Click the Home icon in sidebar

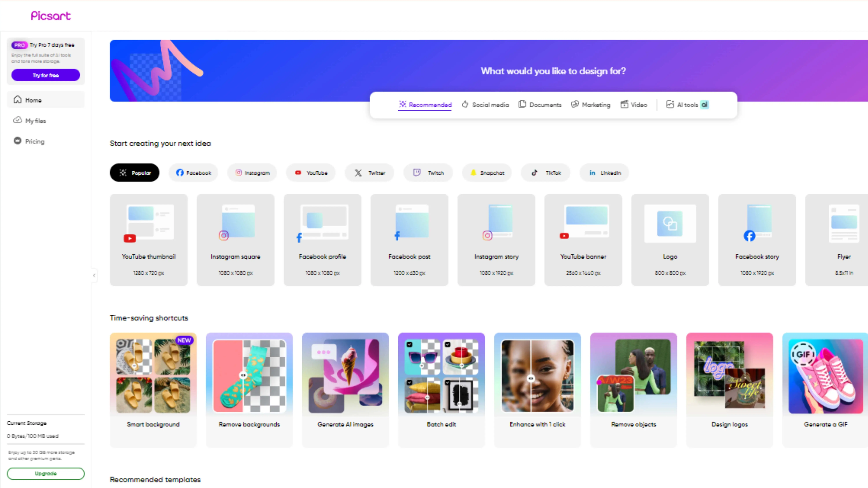coord(18,100)
